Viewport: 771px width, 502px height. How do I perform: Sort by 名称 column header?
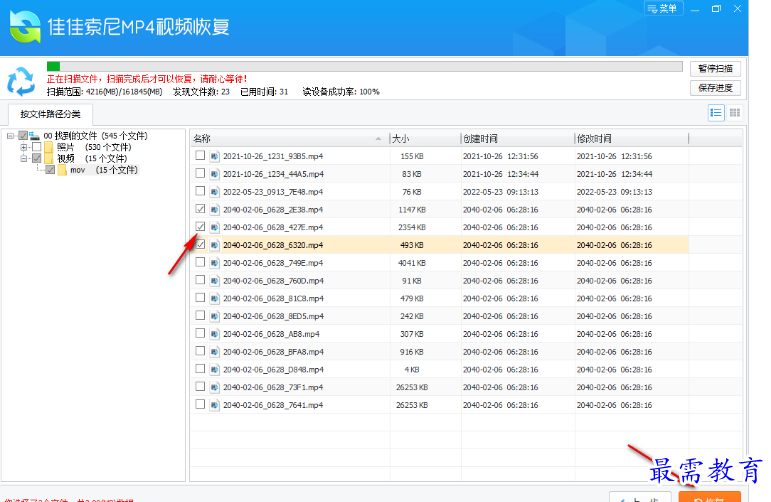click(290, 139)
